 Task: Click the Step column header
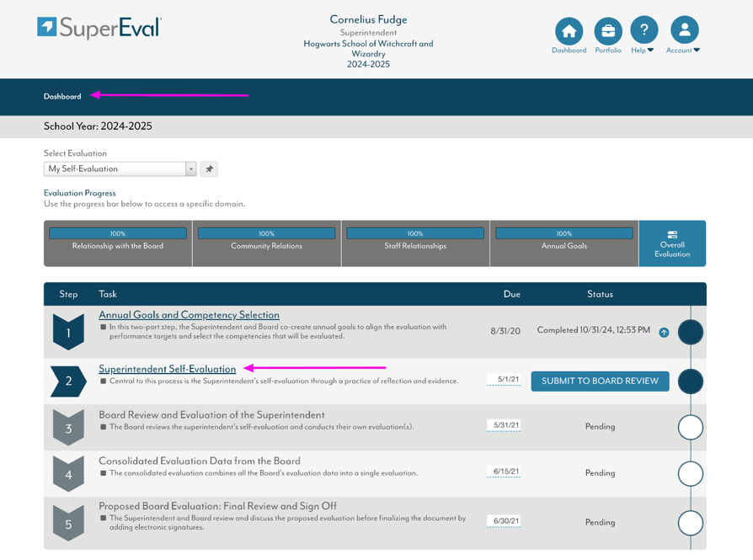[x=68, y=295]
